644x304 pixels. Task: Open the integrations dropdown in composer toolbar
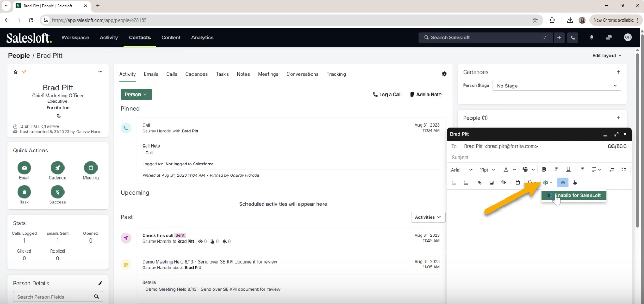[548, 183]
